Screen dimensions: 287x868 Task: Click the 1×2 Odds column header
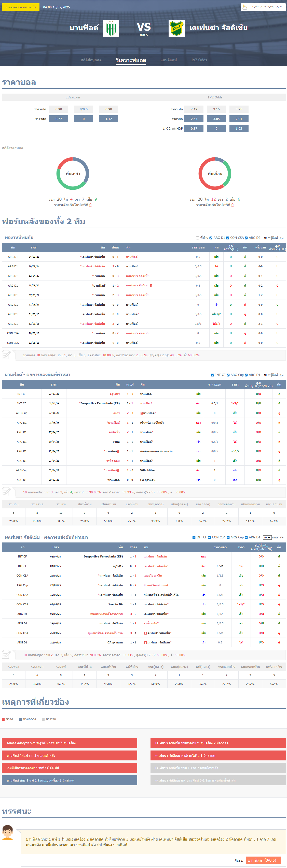point(215,97)
